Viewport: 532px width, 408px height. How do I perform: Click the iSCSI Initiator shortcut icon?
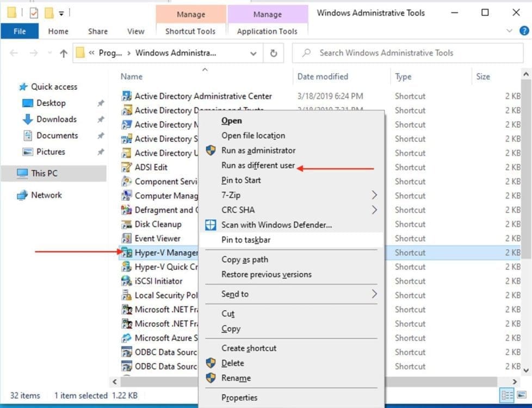126,281
